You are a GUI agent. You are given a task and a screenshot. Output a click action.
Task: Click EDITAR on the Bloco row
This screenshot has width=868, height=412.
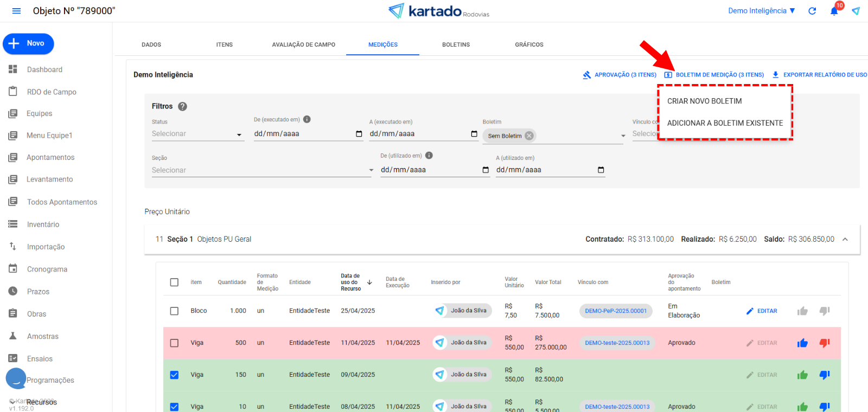[x=762, y=311]
